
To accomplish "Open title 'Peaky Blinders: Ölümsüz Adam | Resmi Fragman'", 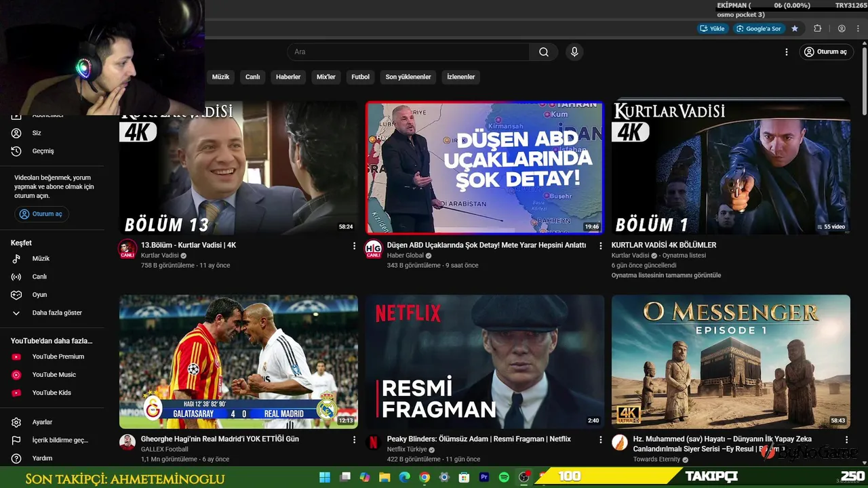I will click(479, 439).
